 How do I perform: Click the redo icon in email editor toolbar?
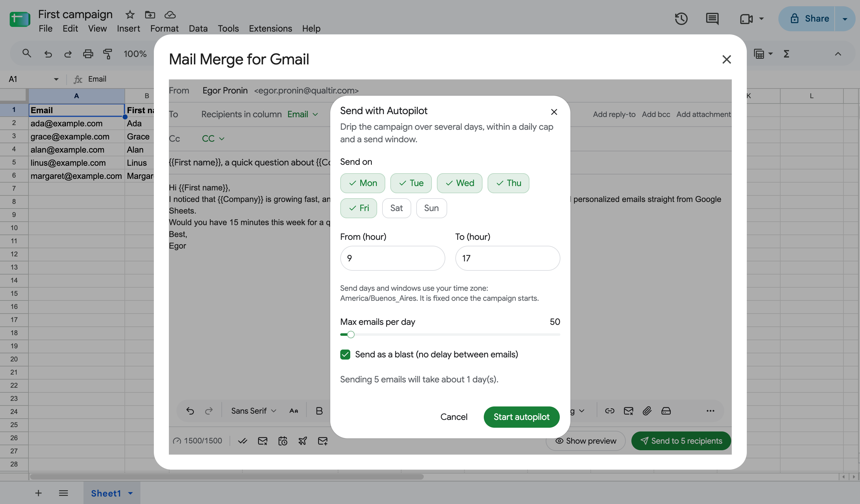209,411
